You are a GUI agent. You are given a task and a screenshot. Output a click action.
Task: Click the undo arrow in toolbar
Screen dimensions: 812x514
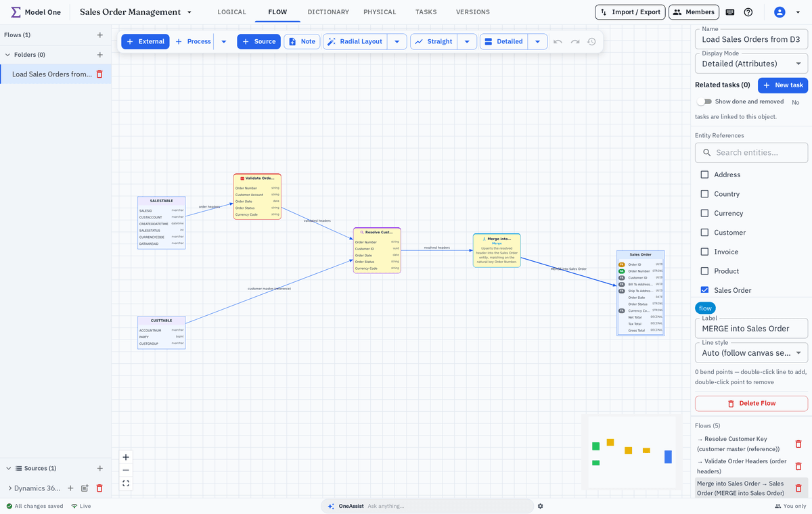click(x=558, y=41)
